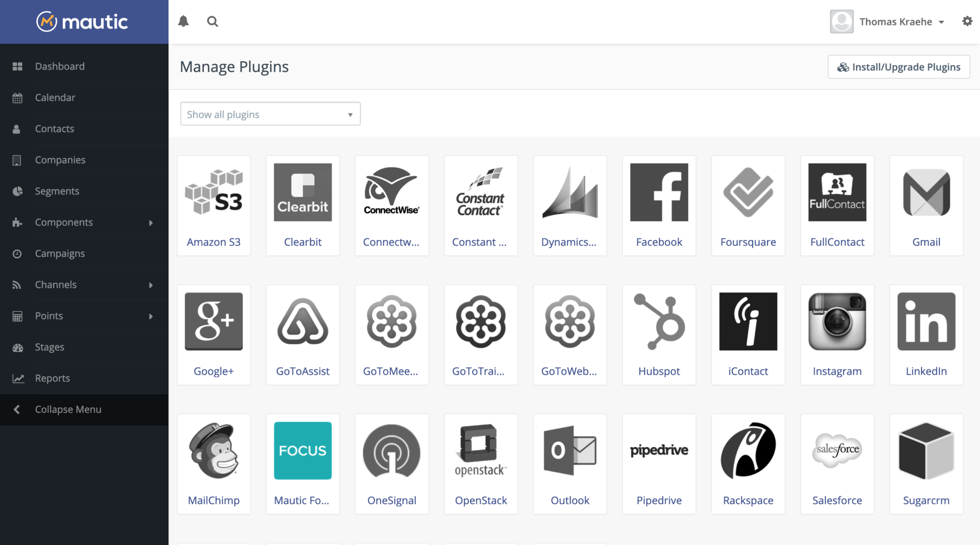Image resolution: width=980 pixels, height=545 pixels.
Task: Expand the Channels sidebar section
Action: tap(84, 284)
